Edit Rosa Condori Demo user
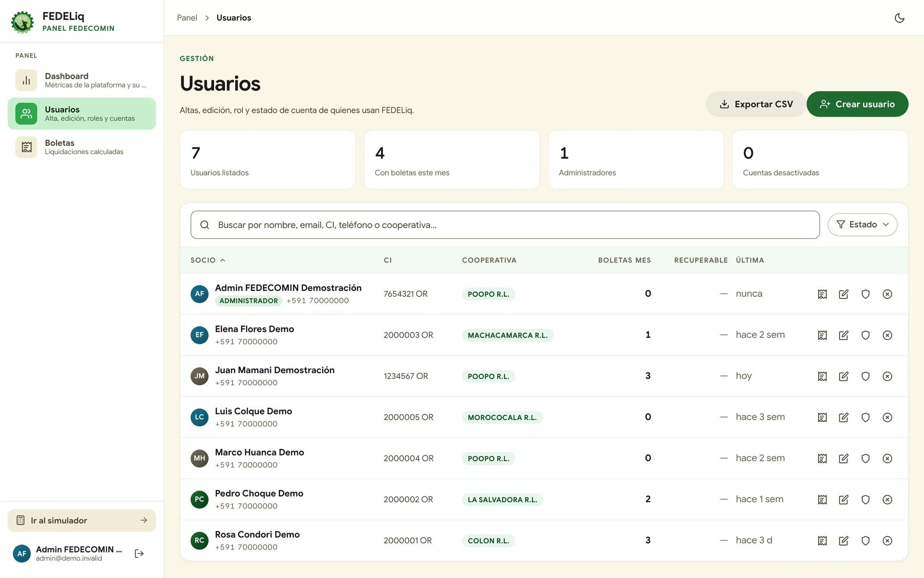 844,541
